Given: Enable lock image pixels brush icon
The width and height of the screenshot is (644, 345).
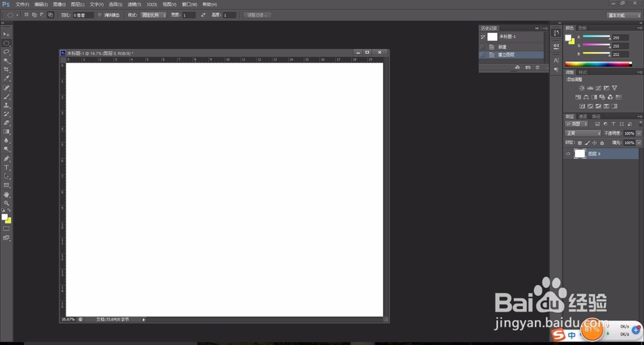Looking at the screenshot, I should click(x=587, y=143).
